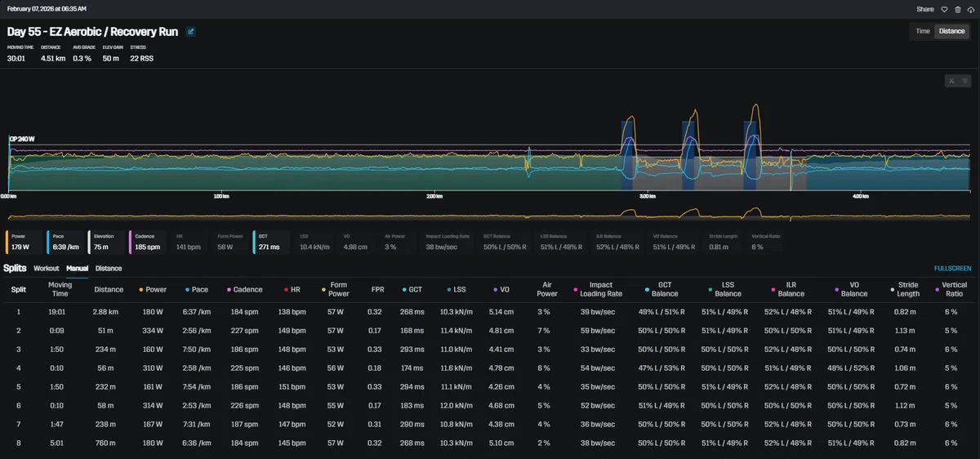The height and width of the screenshot is (459, 980).
Task: Switch chart axis to Time
Action: pyautogui.click(x=923, y=31)
